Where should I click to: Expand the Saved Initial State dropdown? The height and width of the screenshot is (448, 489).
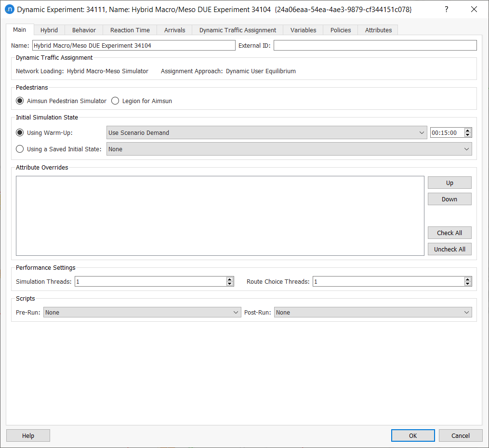(289, 149)
